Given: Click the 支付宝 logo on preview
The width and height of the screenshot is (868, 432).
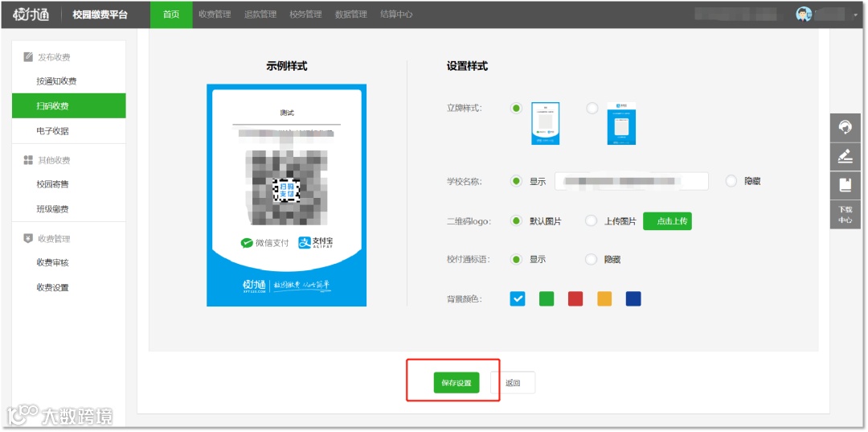Looking at the screenshot, I should click(x=316, y=243).
